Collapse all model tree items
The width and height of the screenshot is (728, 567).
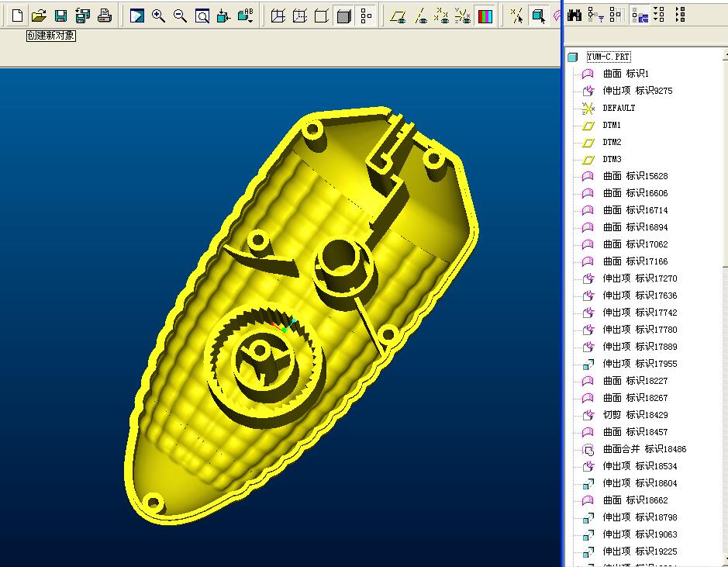(680, 15)
